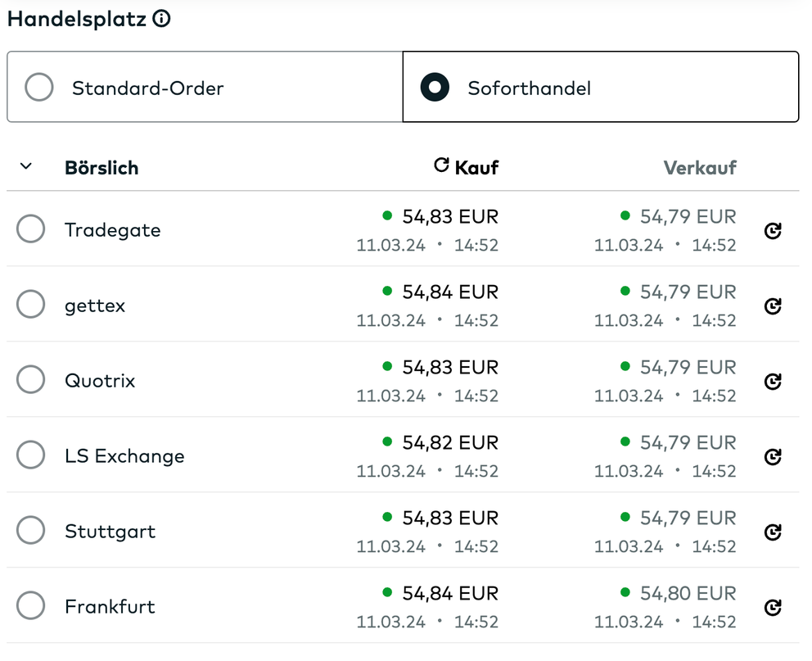This screenshot has height=661, width=812.
Task: Select the gettex exchange radio button
Action: coord(30,304)
